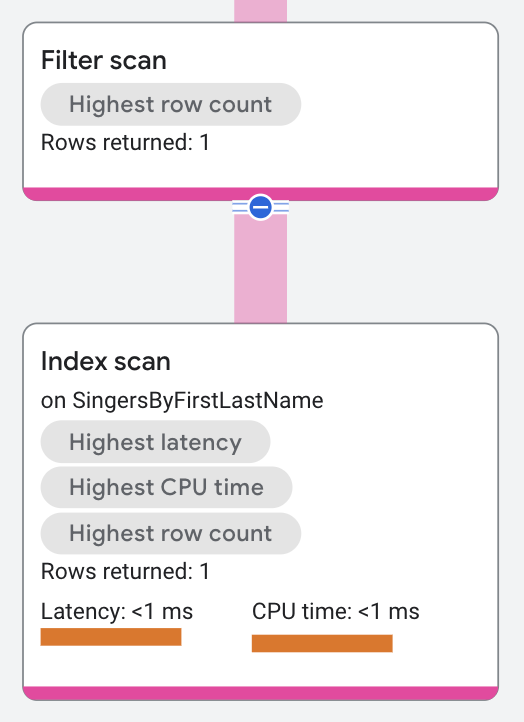Image resolution: width=524 pixels, height=722 pixels.
Task: Click the Latency: <1 ms label
Action: tap(117, 611)
